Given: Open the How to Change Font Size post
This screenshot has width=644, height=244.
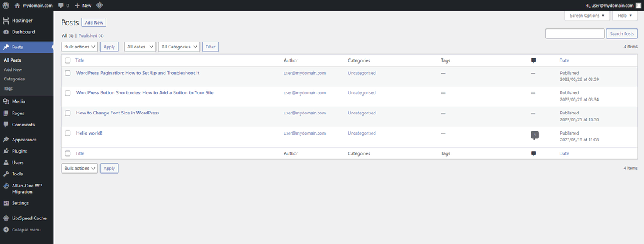Looking at the screenshot, I should point(118,113).
